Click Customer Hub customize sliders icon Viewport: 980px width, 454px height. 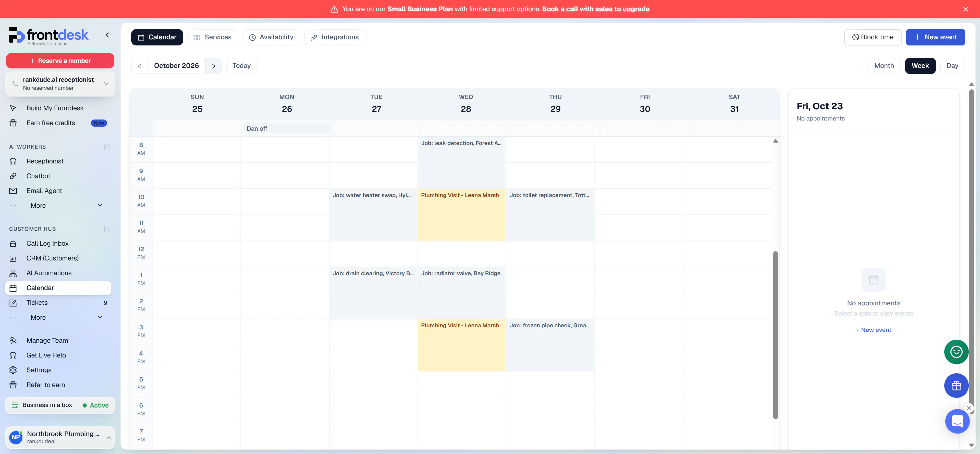pyautogui.click(x=107, y=229)
